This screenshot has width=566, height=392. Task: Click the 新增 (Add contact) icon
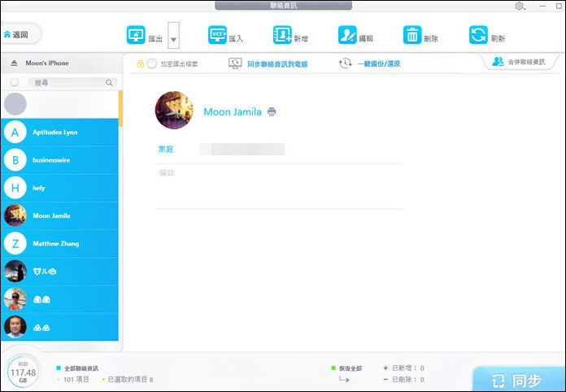point(282,35)
